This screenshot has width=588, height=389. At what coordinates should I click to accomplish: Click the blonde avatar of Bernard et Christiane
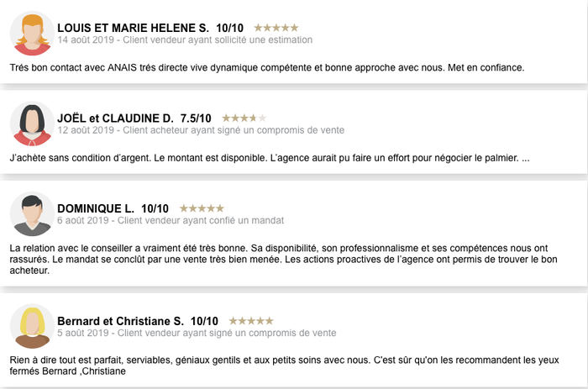point(32,326)
